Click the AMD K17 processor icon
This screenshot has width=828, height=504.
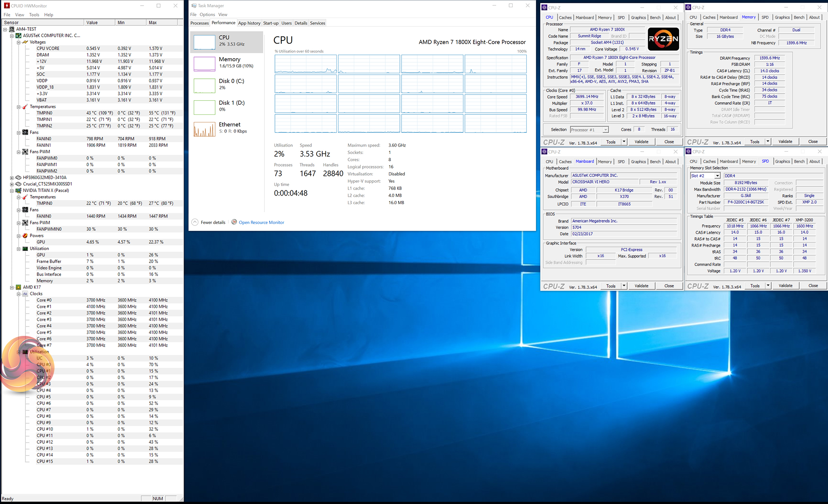point(18,287)
